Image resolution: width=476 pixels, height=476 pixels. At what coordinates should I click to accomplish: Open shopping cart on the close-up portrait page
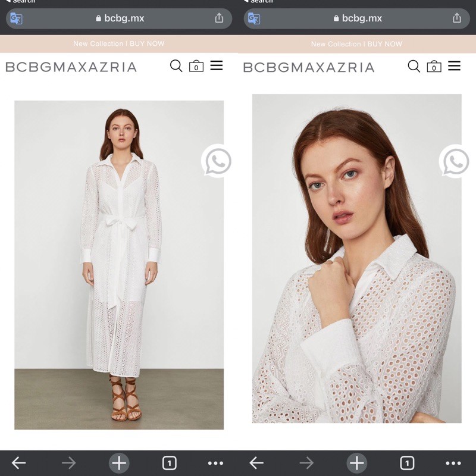[434, 67]
